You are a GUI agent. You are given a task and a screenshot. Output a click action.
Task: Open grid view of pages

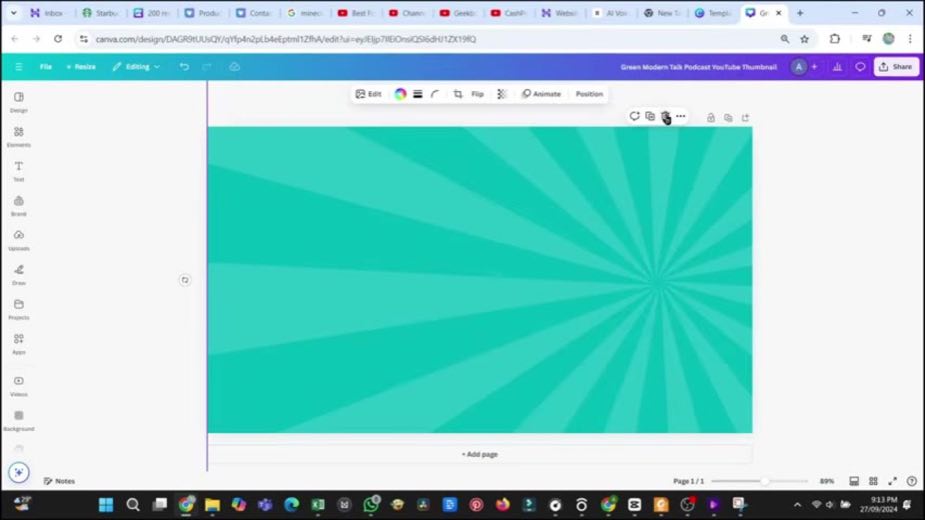873,481
